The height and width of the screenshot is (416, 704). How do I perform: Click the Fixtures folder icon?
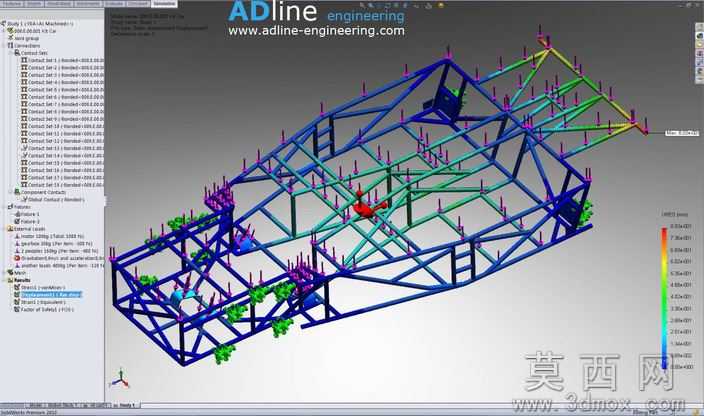click(x=10, y=207)
